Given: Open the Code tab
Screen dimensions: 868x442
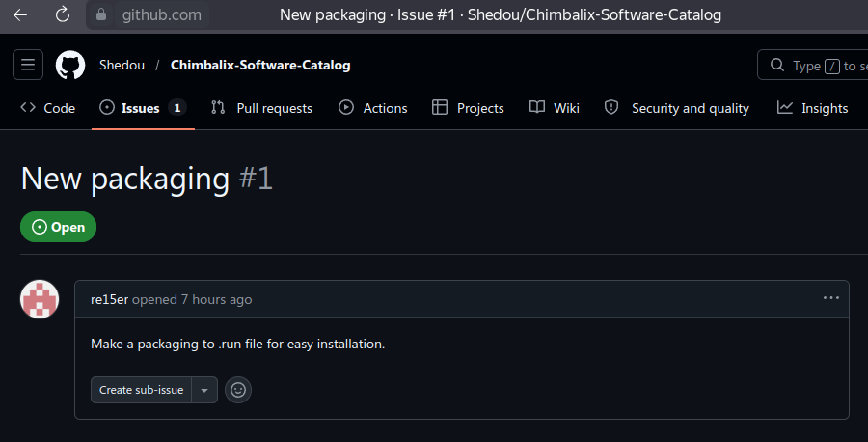Looking at the screenshot, I should (x=47, y=108).
